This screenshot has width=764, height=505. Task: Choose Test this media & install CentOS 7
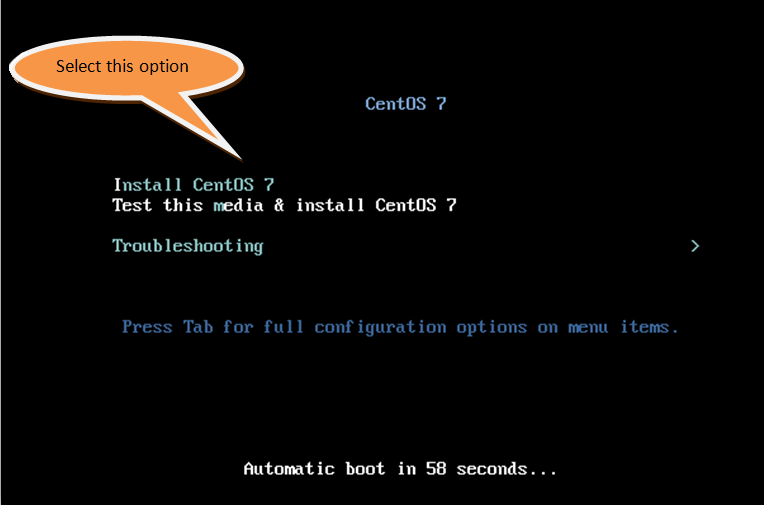(x=285, y=205)
